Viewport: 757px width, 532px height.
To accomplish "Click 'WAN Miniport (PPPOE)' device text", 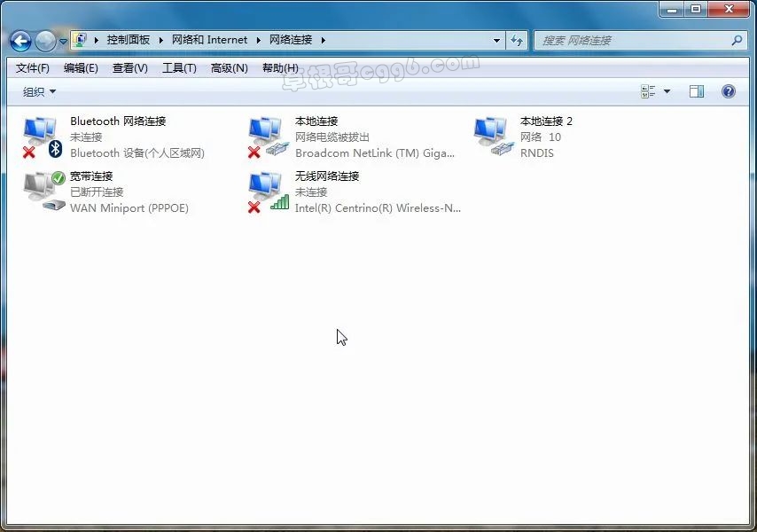I will (129, 208).
